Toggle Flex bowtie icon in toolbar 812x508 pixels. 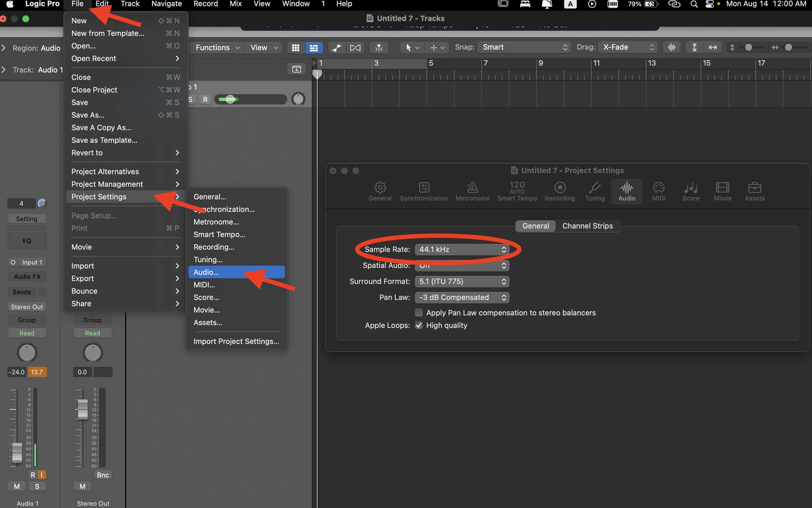pos(355,47)
